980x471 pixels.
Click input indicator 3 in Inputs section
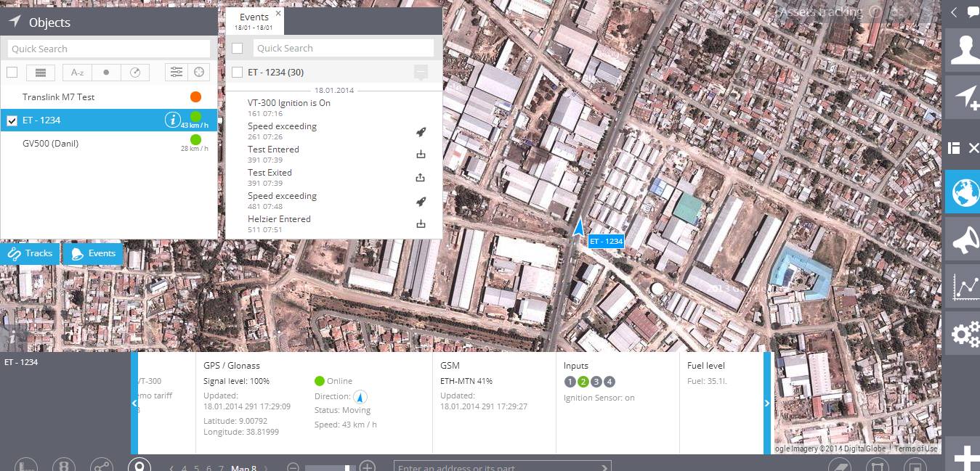pyautogui.click(x=596, y=382)
